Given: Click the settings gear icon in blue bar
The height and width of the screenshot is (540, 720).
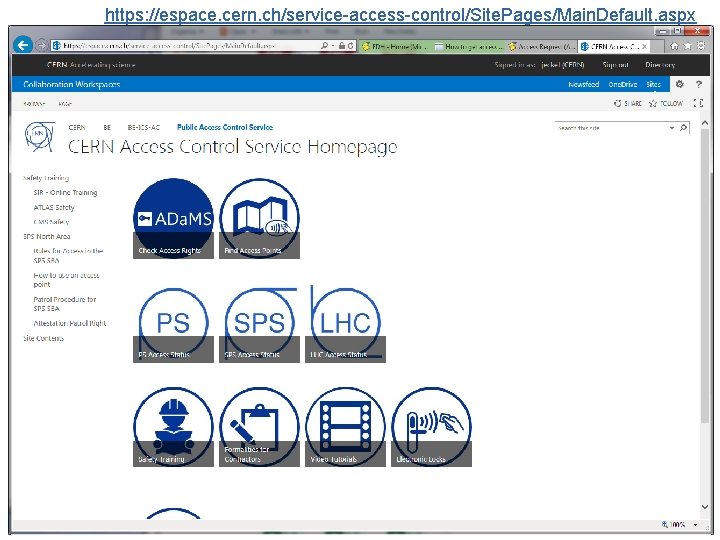Looking at the screenshot, I should tap(680, 84).
